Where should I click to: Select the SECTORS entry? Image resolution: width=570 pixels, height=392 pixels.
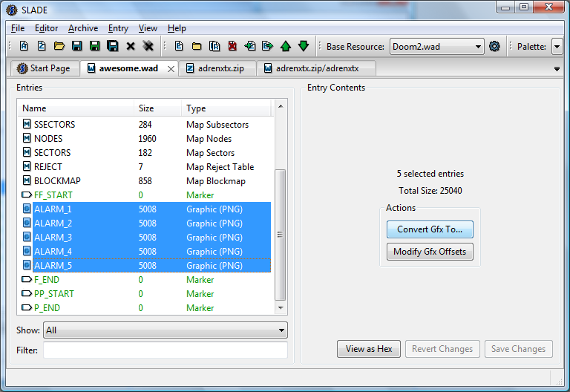pyautogui.click(x=145, y=153)
